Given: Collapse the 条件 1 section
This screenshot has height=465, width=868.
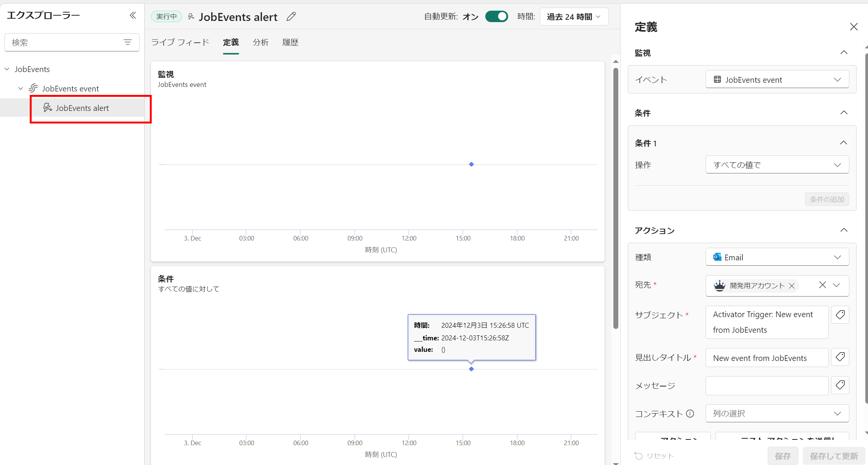Looking at the screenshot, I should (844, 143).
